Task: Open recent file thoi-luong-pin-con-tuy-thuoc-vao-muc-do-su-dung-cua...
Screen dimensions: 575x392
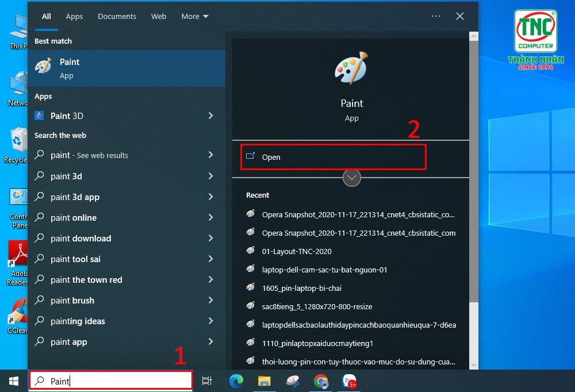Action: (x=358, y=362)
